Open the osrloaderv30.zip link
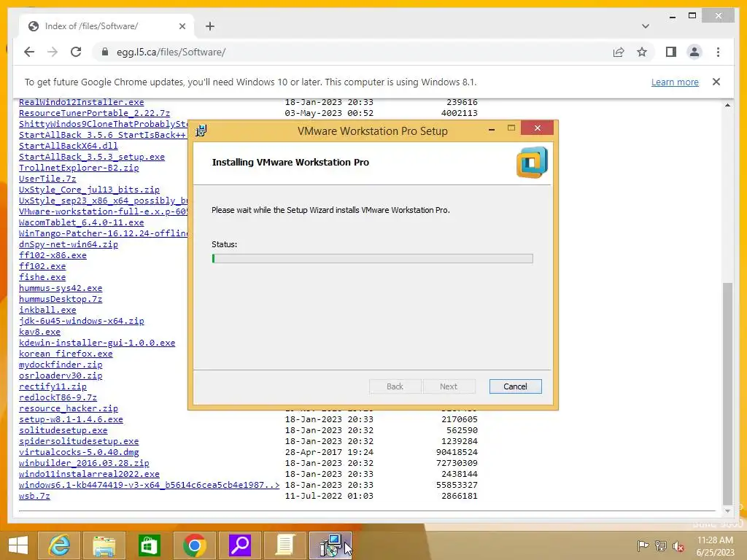This screenshot has width=747, height=560. (61, 376)
